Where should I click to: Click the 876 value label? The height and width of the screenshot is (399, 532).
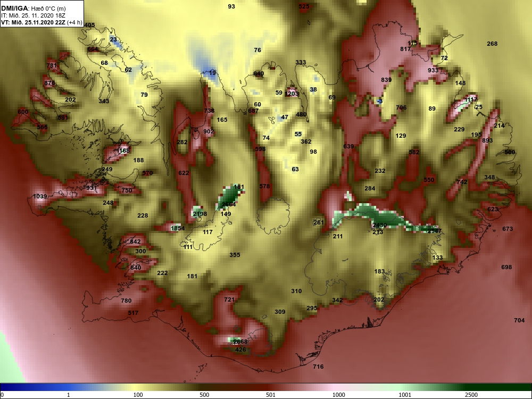(x=49, y=83)
